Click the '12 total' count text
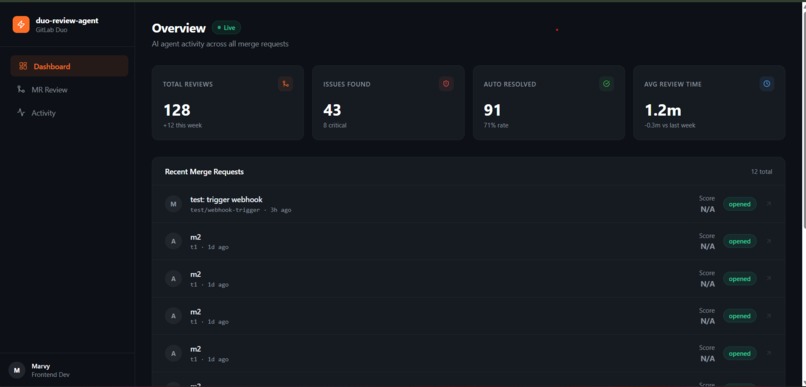The image size is (806, 387). click(x=761, y=172)
